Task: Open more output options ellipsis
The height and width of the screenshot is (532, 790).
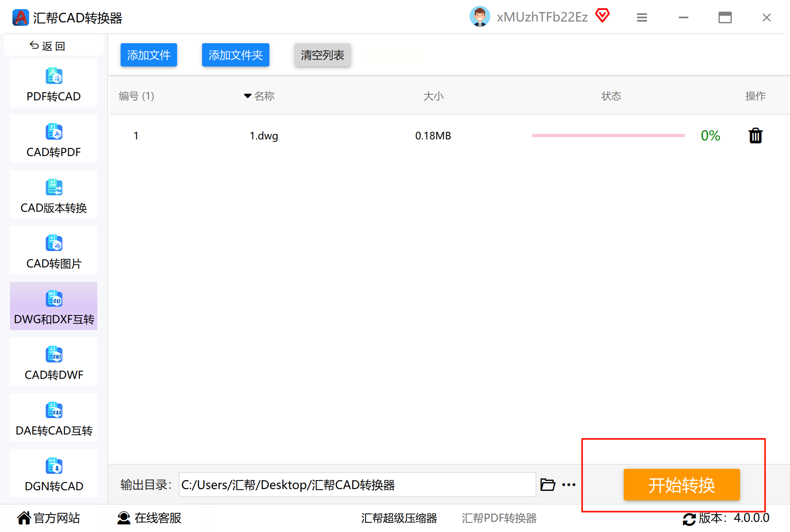Action: pyautogui.click(x=569, y=485)
